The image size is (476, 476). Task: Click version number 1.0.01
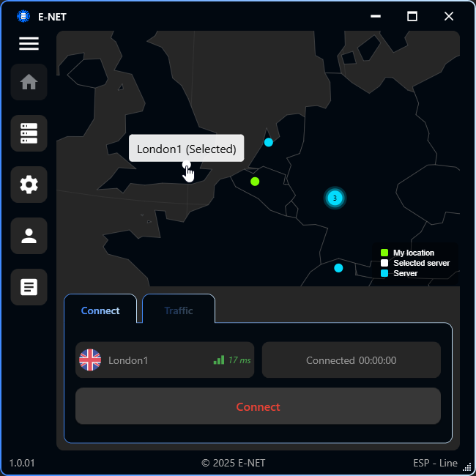click(22, 463)
